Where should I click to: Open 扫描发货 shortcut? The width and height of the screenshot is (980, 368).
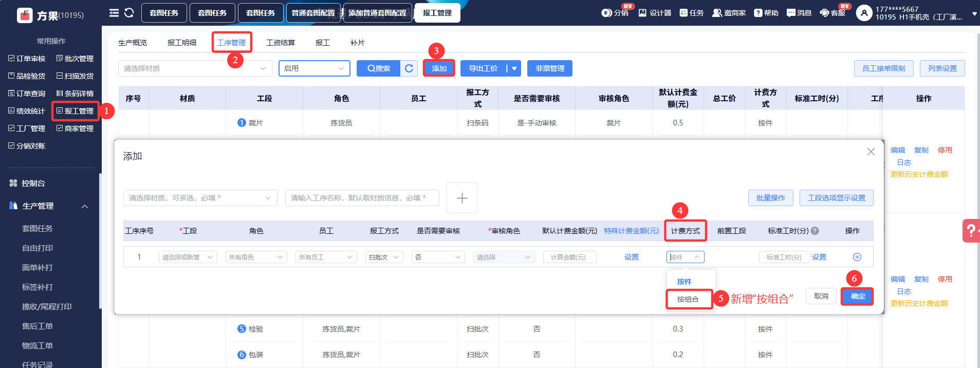75,76
